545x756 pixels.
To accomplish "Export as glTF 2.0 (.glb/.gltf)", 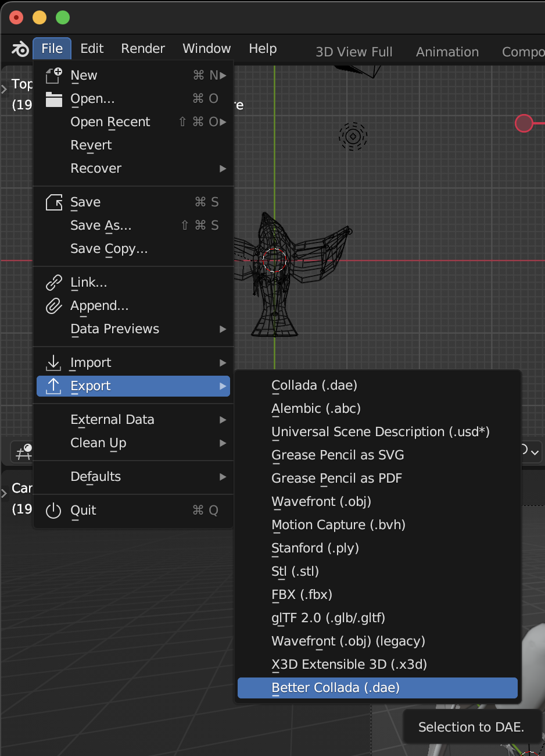I will click(378, 618).
